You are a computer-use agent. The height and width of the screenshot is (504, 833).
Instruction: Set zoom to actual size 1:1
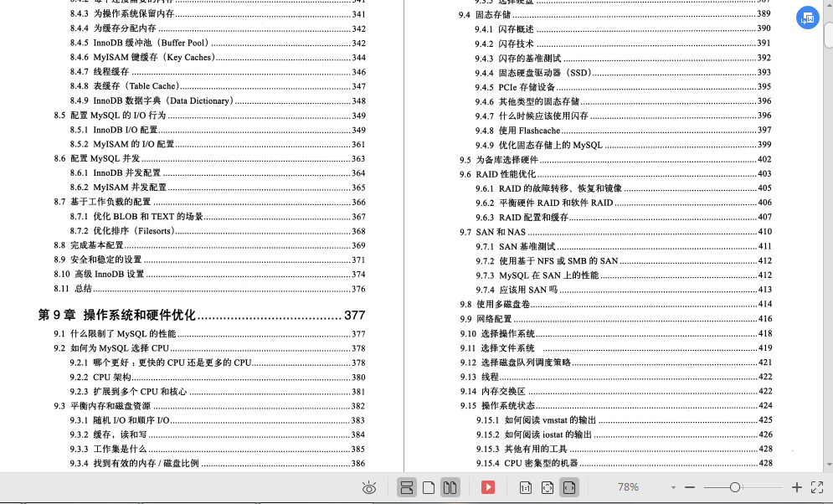pyautogui.click(x=526, y=487)
